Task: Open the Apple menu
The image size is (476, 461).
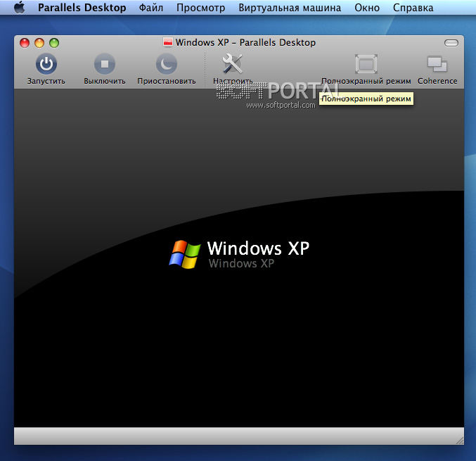Action: [x=20, y=7]
